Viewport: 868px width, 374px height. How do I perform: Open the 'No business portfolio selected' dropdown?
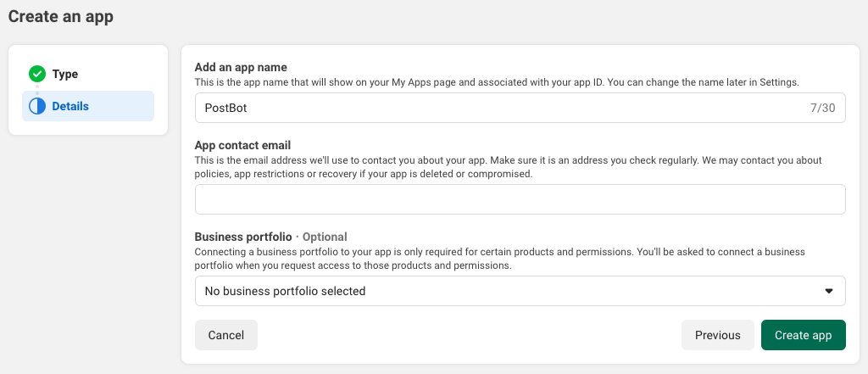(509, 291)
